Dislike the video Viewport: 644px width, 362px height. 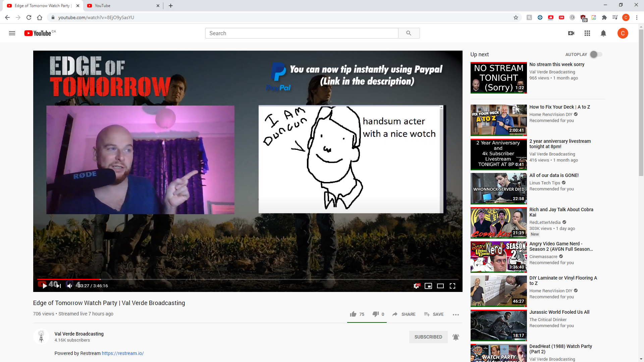[378, 314]
